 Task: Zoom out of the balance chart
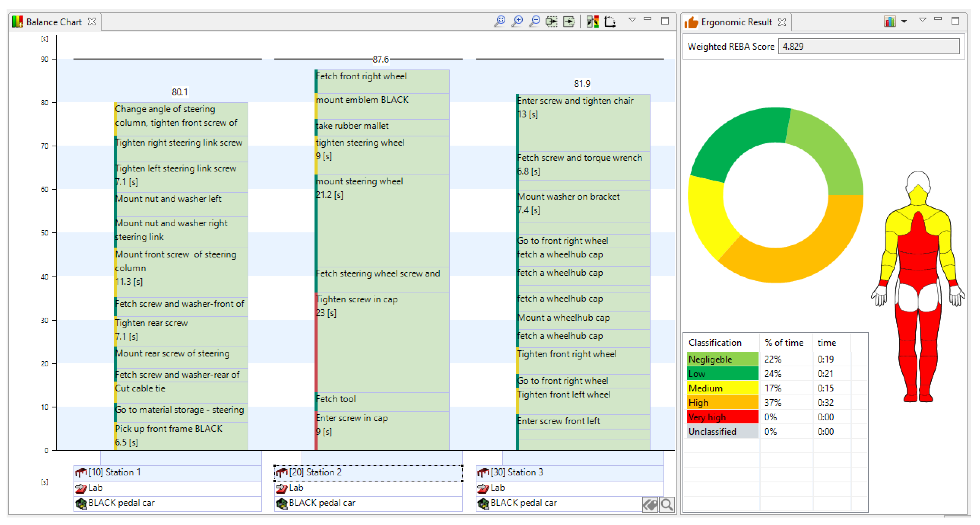535,21
